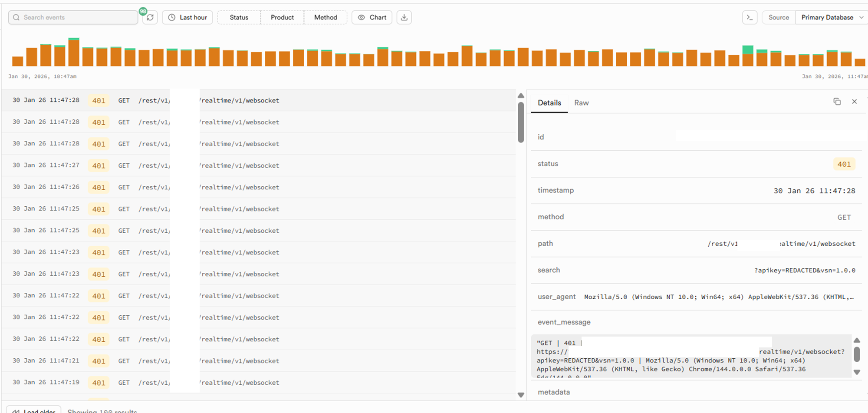Expand the Primary Database source dropdown
Image resolution: width=868 pixels, height=413 pixels.
click(x=832, y=17)
